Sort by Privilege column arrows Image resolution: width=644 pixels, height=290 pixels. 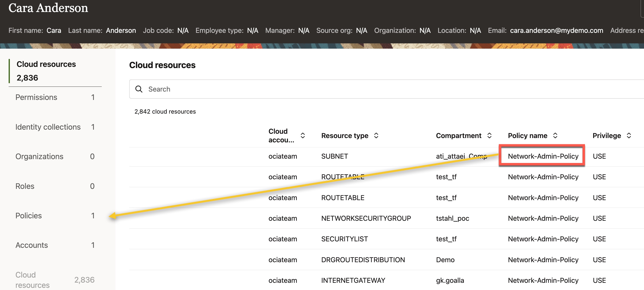(x=629, y=136)
